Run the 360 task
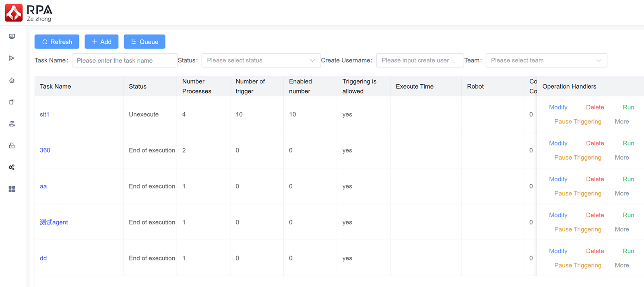The width and height of the screenshot is (644, 287). (x=628, y=143)
